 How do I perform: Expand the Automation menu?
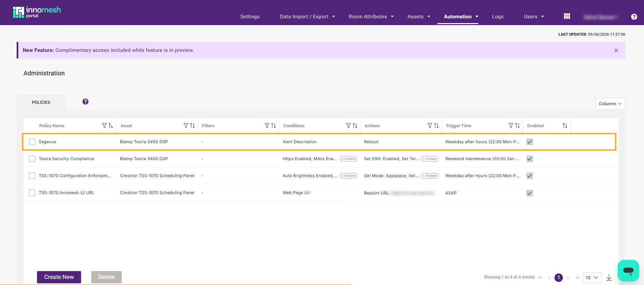[x=461, y=17]
